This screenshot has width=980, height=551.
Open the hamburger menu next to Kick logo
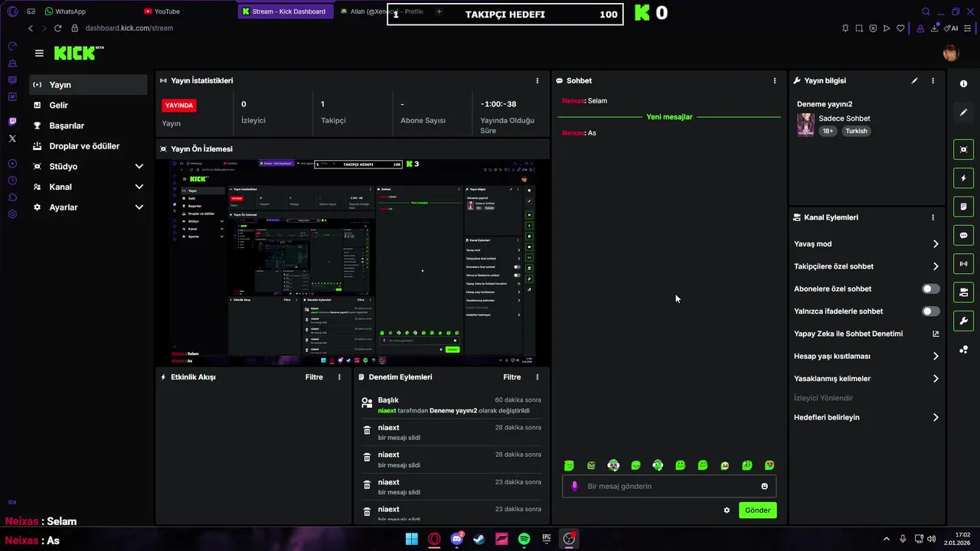point(39,54)
